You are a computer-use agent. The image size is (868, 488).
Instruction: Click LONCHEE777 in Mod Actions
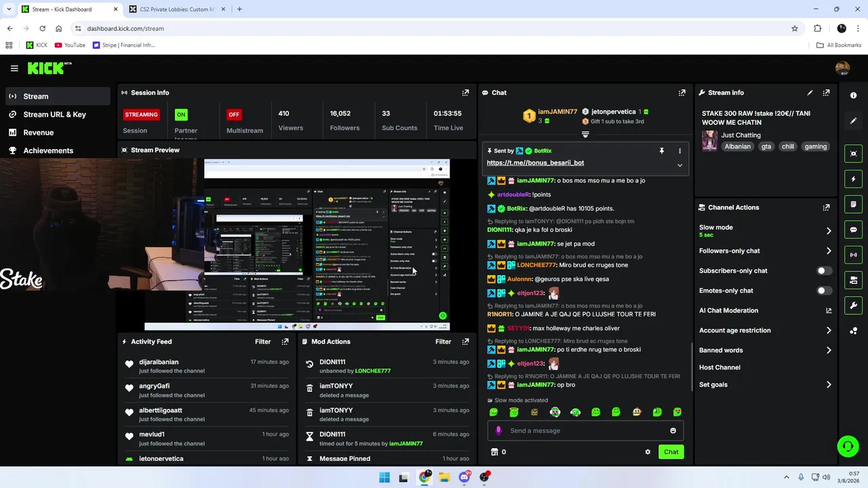[x=372, y=371]
